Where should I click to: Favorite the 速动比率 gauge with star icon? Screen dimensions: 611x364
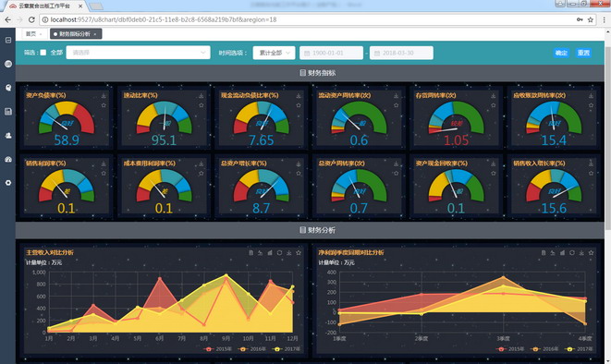coord(202,105)
